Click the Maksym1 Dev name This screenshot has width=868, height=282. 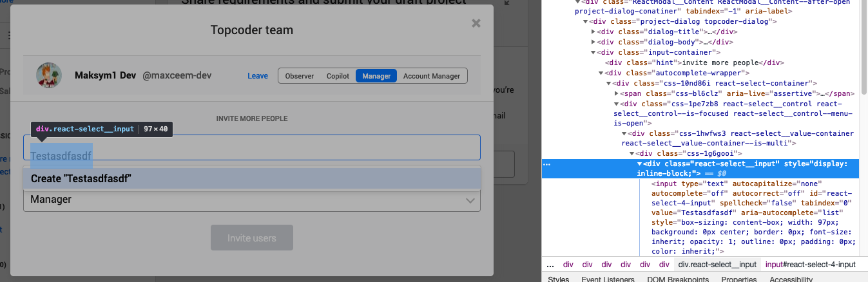[x=105, y=75]
